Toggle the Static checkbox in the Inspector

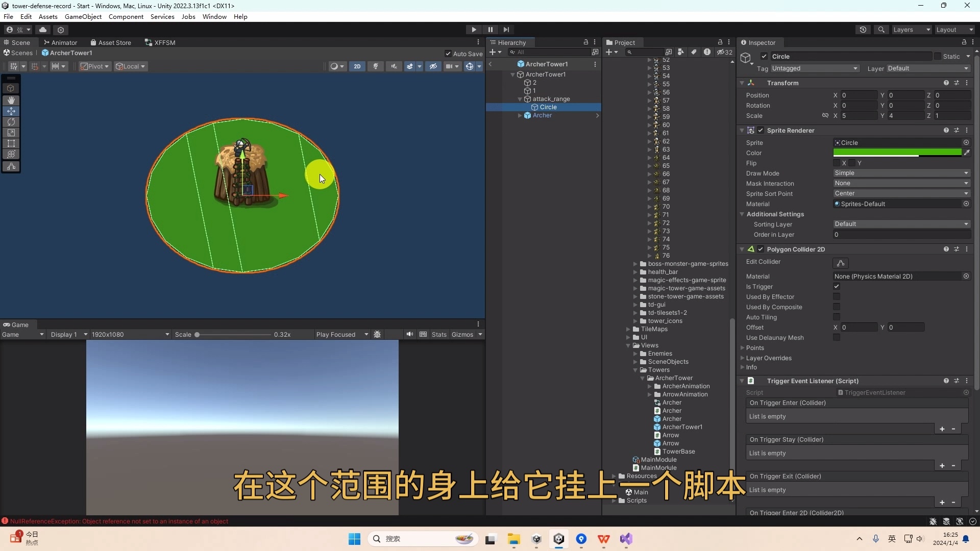coord(939,56)
